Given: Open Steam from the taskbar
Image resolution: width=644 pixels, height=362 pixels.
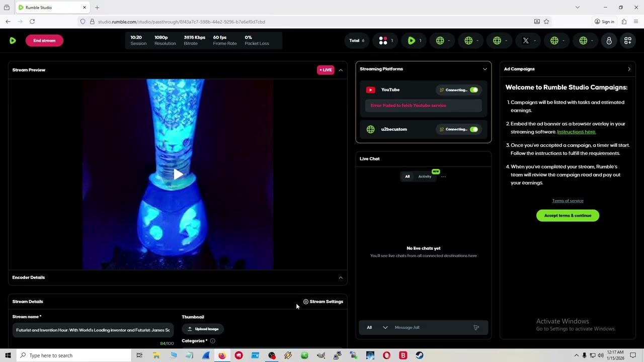Looking at the screenshot, I should (x=419, y=355).
